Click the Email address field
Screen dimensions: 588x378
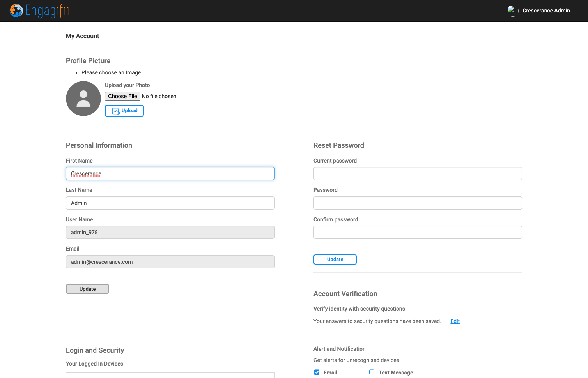[x=170, y=262]
